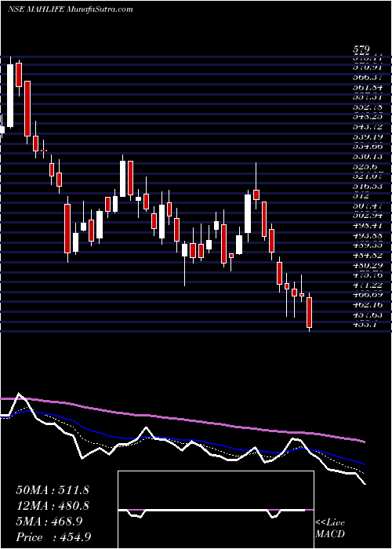This screenshot has height=549, width=392.
Task: Click the 12MA : 480.8 readout
Action: 53,506
